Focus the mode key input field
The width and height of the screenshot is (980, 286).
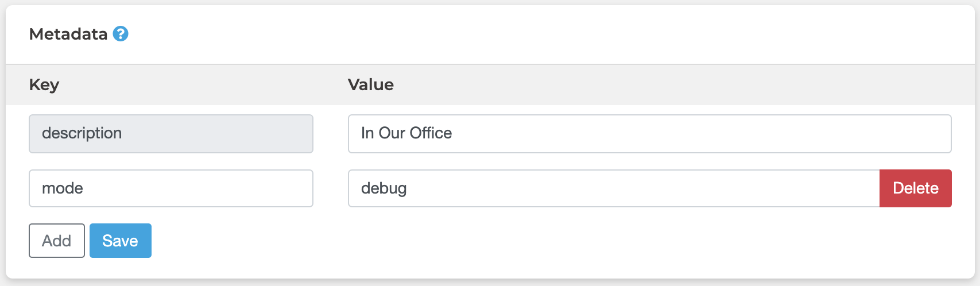pyautogui.click(x=171, y=188)
